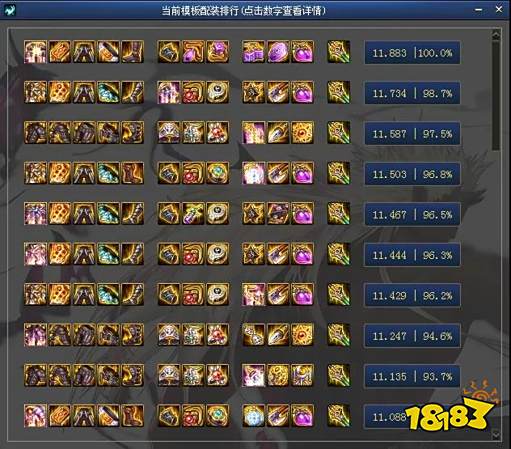
Task: View details for the 11.247 | 94.6% score
Action: 412,336
